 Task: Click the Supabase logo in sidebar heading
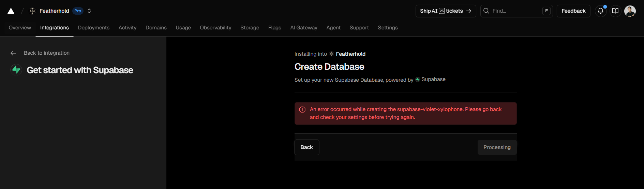pos(16,70)
